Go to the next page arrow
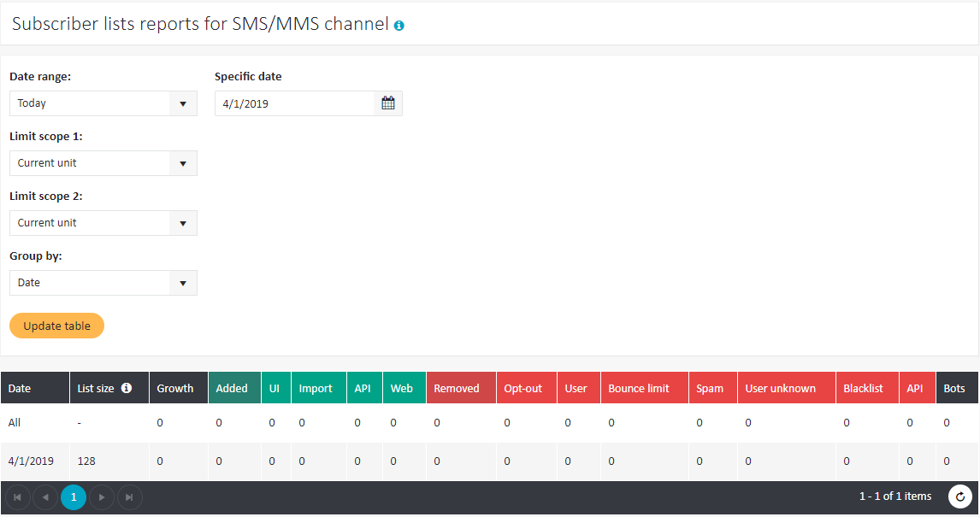The image size is (980, 517). pyautogui.click(x=102, y=496)
